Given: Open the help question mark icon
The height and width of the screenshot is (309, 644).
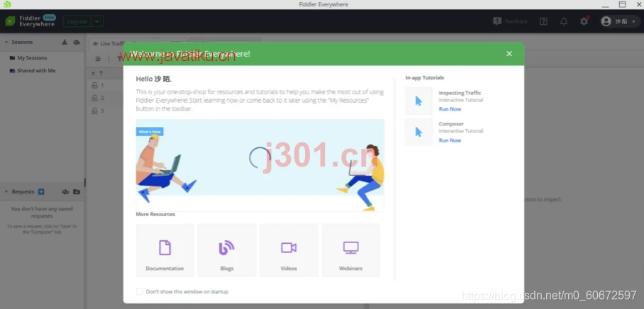Looking at the screenshot, I should click(x=543, y=21).
